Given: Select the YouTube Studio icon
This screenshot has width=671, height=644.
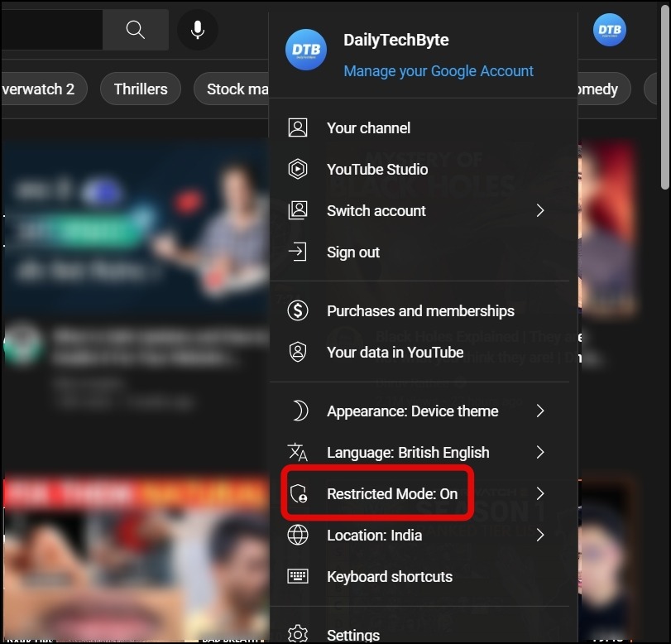Looking at the screenshot, I should pos(298,169).
